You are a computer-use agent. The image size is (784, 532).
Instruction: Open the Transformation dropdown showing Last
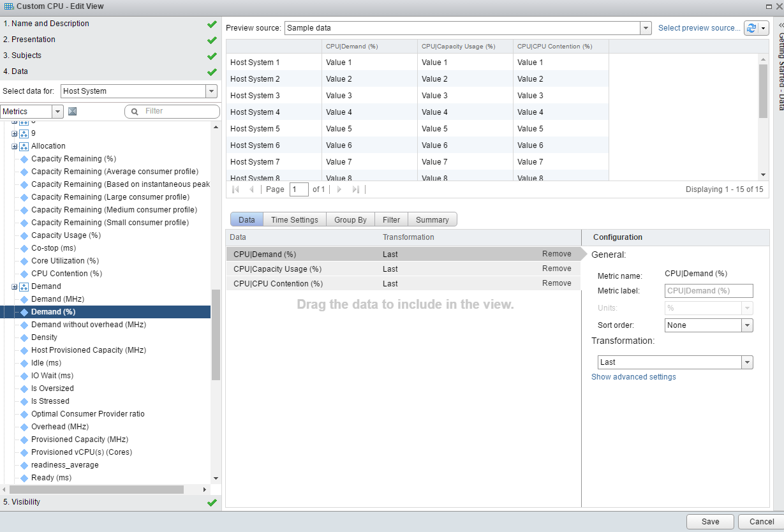(x=747, y=362)
